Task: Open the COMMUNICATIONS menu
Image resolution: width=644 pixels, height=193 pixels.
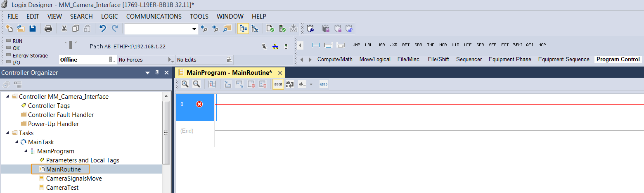Action: (154, 17)
